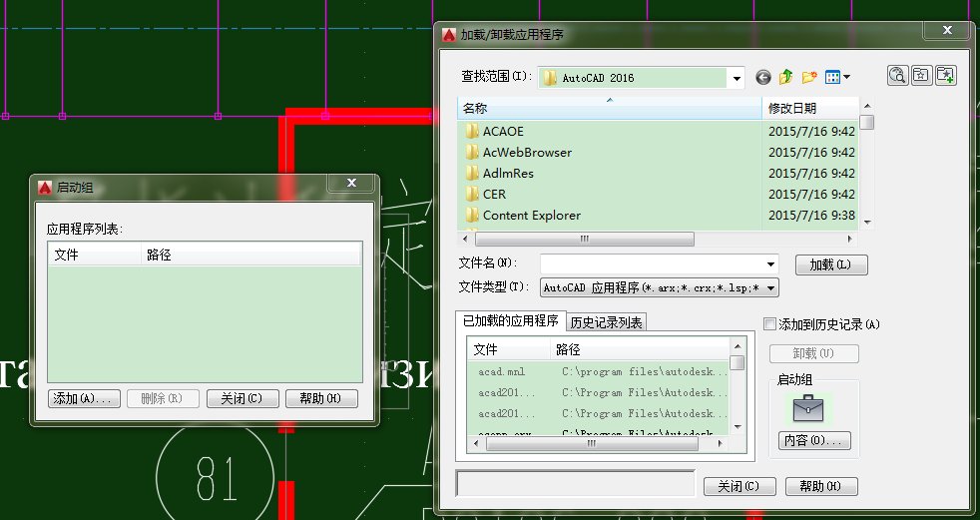The width and height of the screenshot is (980, 520).
Task: Click loaded applications horizontal scrollbar thumb
Action: pyautogui.click(x=592, y=444)
